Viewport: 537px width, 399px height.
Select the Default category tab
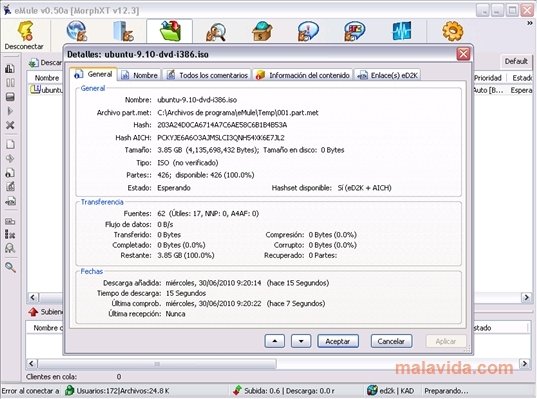point(516,61)
